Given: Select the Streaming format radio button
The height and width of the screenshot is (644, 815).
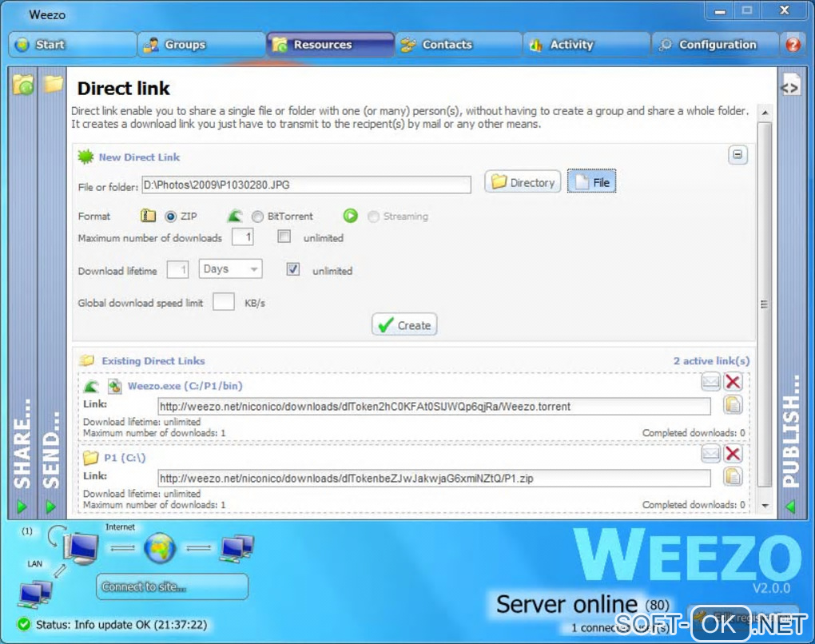Looking at the screenshot, I should [373, 217].
